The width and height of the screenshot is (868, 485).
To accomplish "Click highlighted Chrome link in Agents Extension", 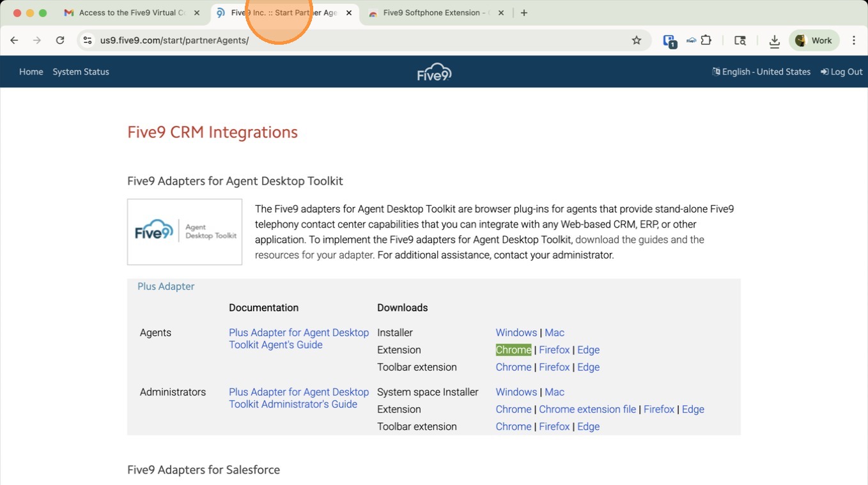I will 513,350.
